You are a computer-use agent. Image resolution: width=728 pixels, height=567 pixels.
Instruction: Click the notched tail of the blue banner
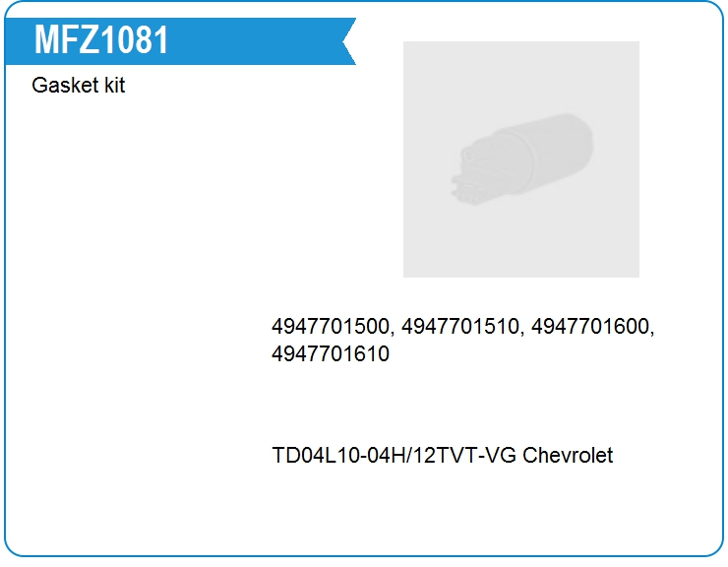coord(348,41)
